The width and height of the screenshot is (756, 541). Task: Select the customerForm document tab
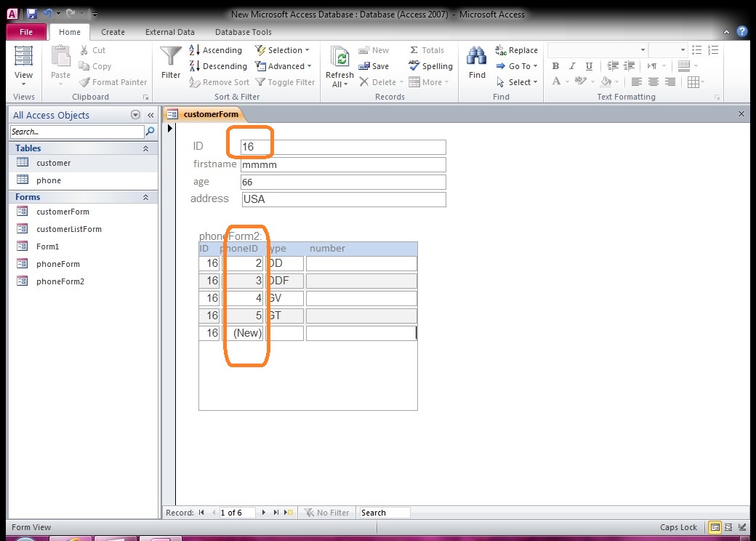point(204,114)
